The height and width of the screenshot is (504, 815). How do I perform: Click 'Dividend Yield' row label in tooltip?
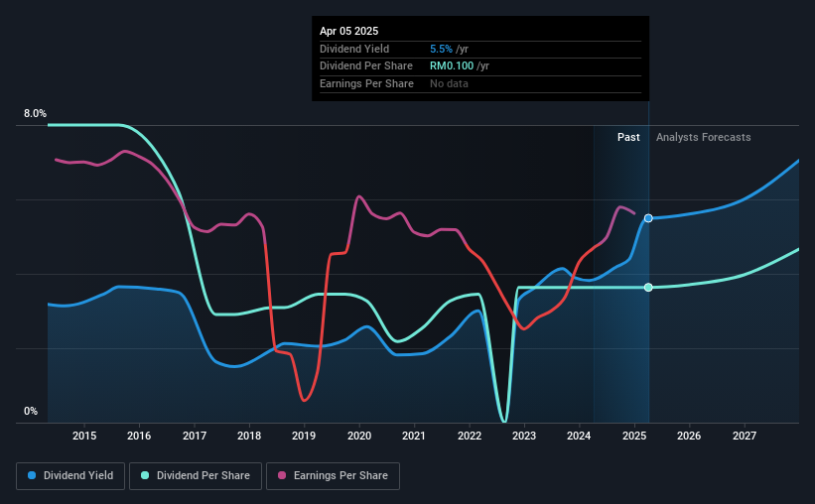click(x=354, y=49)
